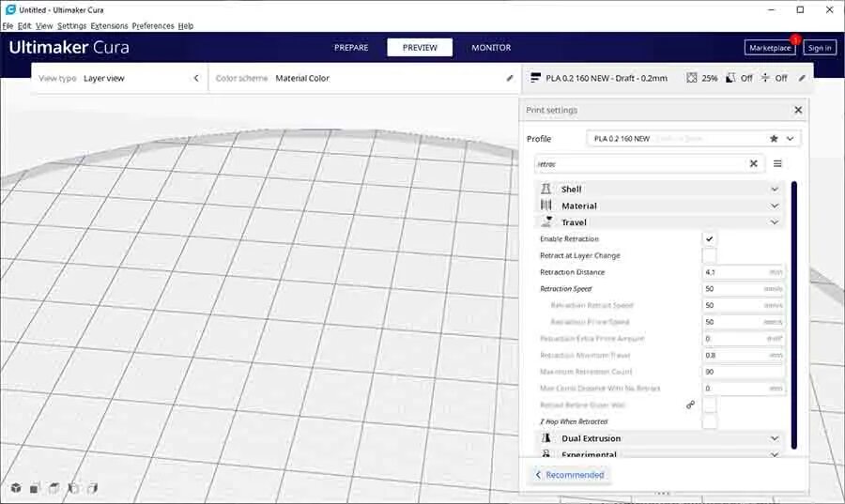Viewport: 845px width, 504px height.
Task: Click the support Off icon
Action: pyautogui.click(x=730, y=78)
